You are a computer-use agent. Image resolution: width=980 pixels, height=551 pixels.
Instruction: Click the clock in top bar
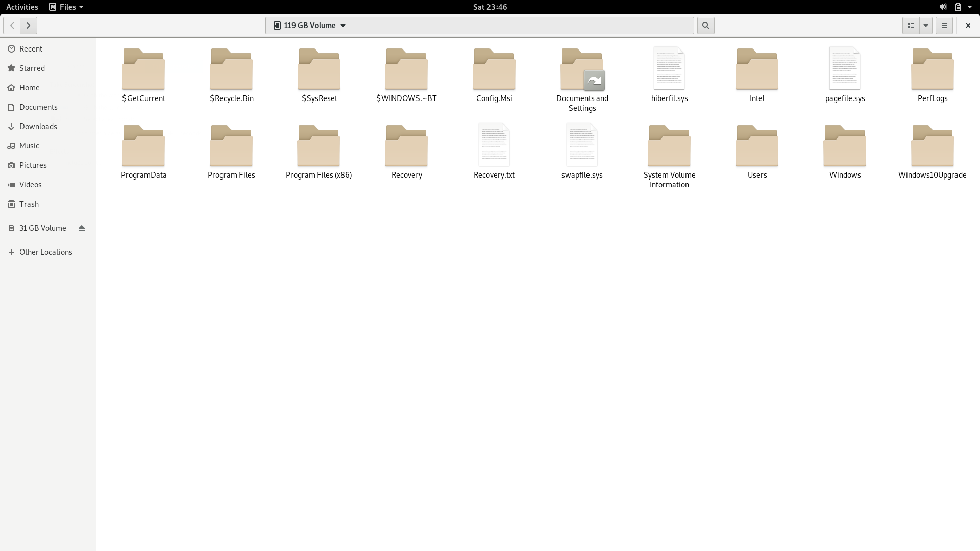tap(489, 7)
